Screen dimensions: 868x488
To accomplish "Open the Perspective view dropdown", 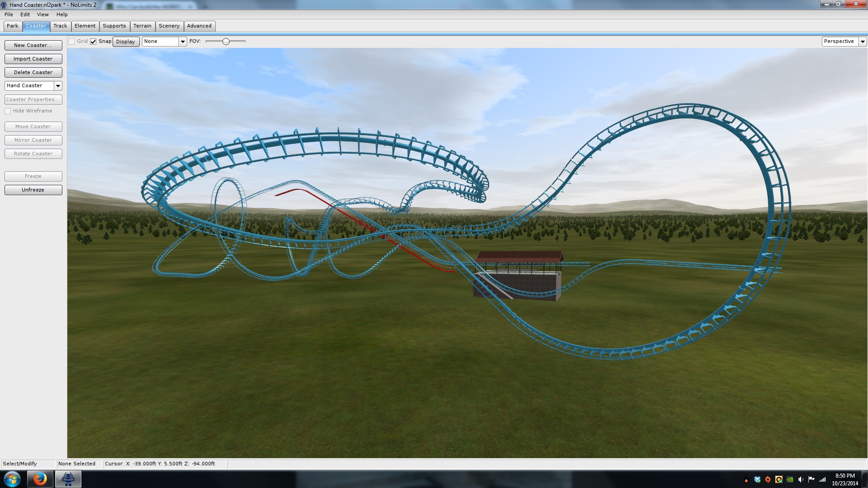I will pos(863,42).
